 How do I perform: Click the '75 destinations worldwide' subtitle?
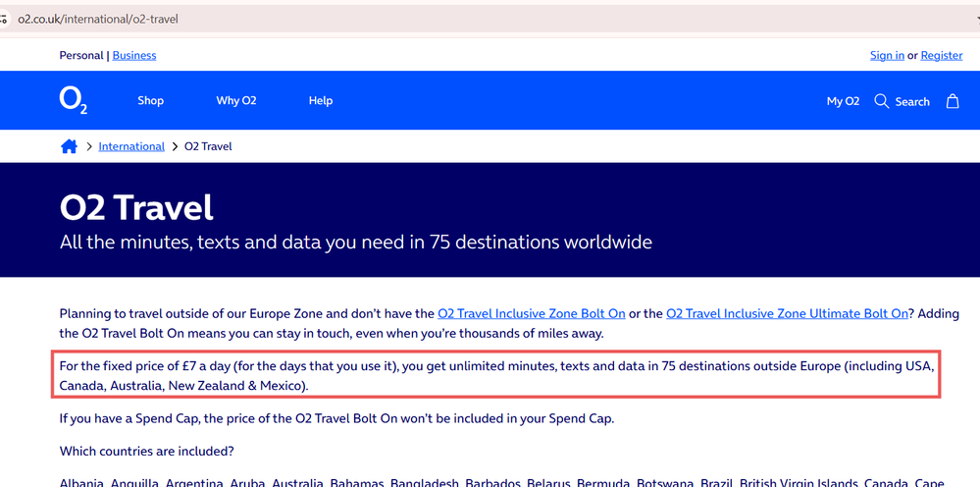tap(356, 242)
